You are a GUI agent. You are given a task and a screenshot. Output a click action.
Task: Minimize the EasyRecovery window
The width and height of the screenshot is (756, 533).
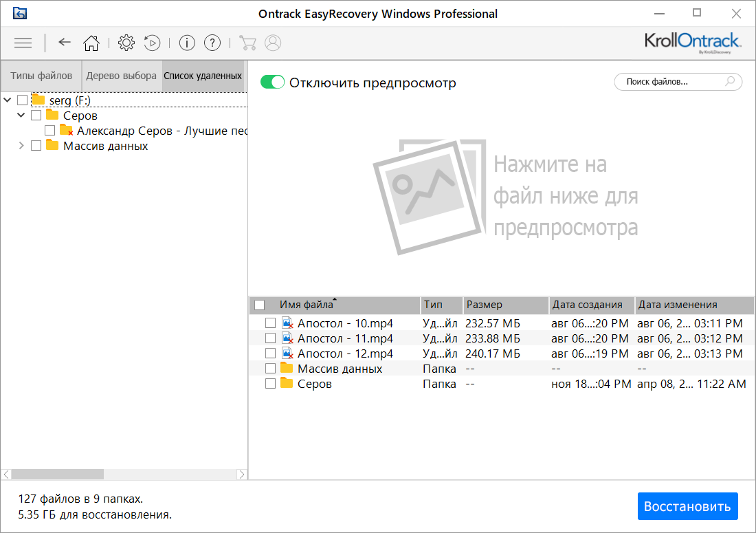[659, 14]
